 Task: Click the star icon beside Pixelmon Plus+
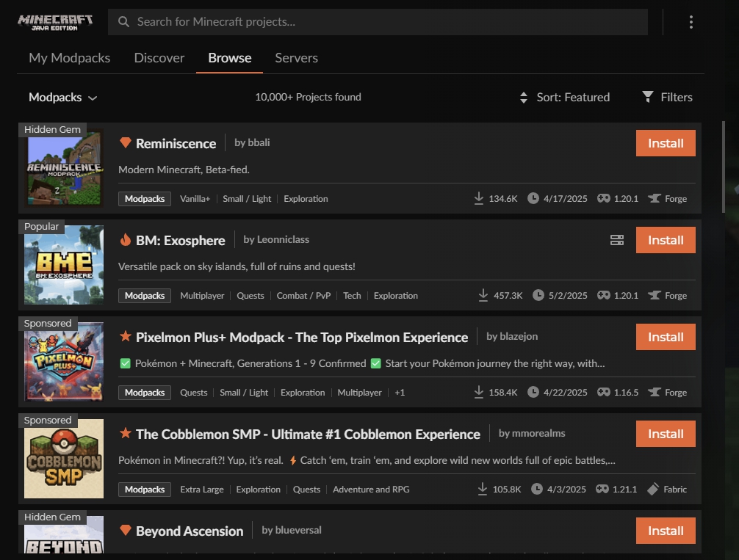(x=126, y=336)
